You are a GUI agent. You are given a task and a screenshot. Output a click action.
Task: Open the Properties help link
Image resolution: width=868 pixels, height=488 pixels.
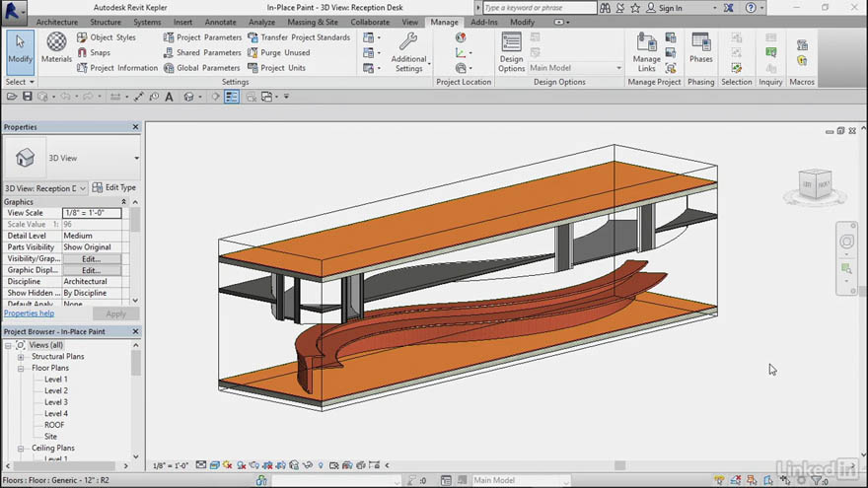pos(29,314)
